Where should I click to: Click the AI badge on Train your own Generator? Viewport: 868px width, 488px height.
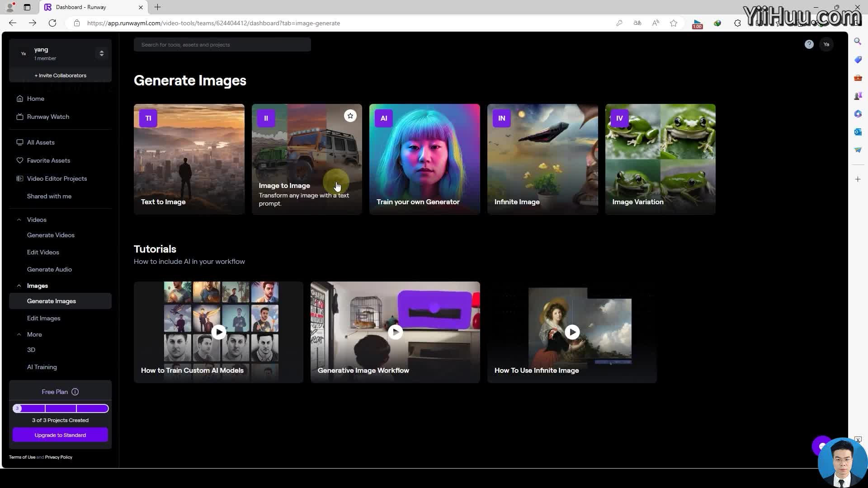pos(384,118)
